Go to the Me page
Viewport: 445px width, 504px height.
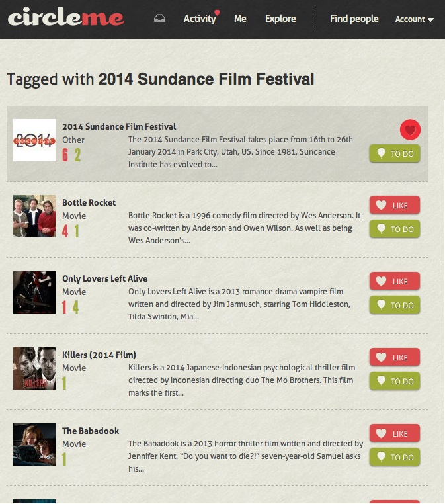pyautogui.click(x=240, y=19)
